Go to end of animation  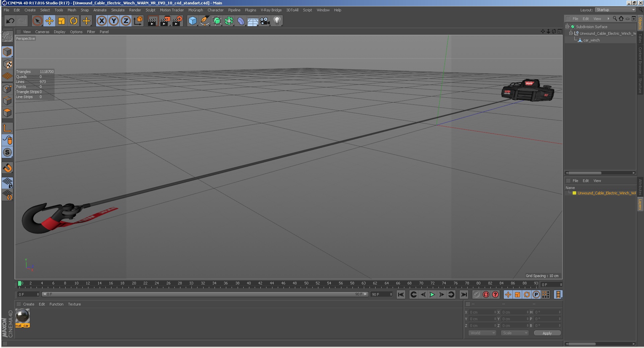464,294
